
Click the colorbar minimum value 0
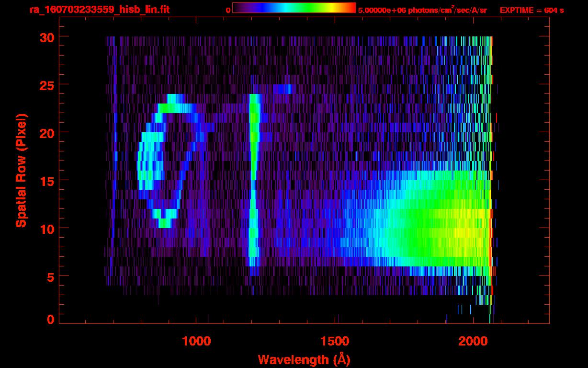[x=228, y=10]
